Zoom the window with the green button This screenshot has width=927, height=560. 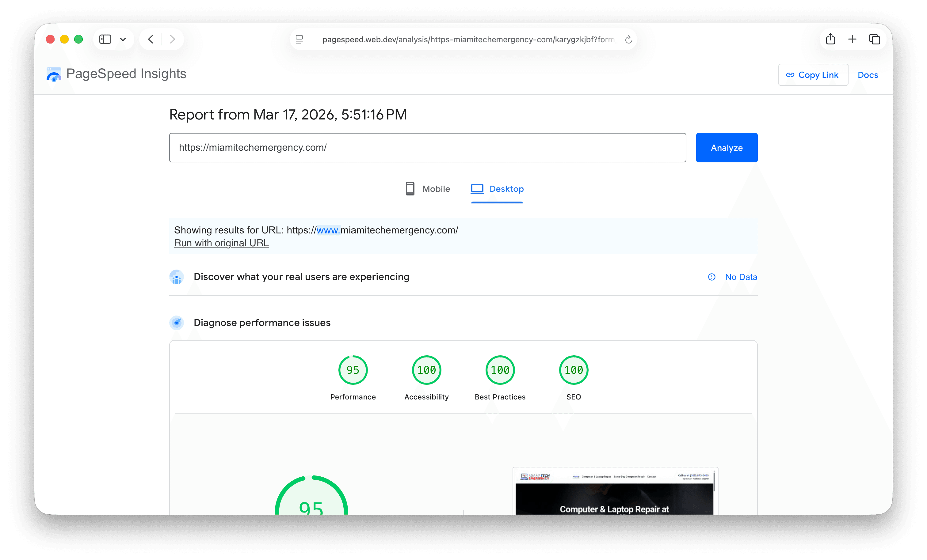pyautogui.click(x=78, y=39)
